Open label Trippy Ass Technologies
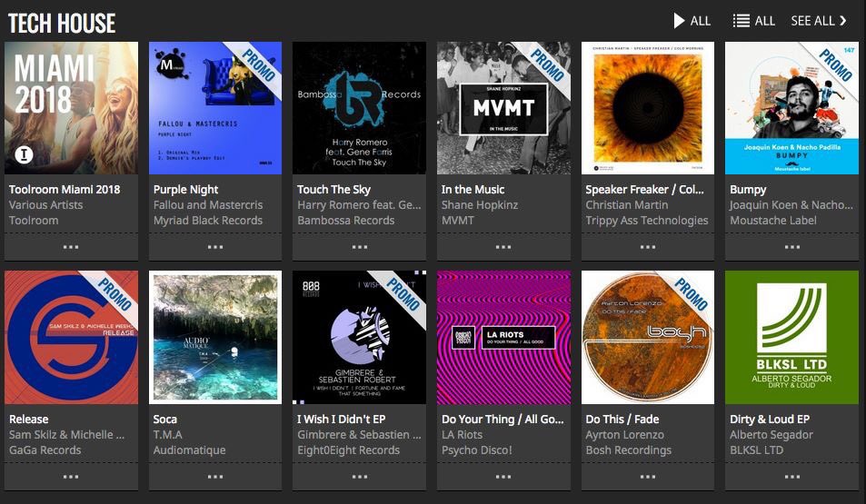The height and width of the screenshot is (504, 866). tap(647, 221)
